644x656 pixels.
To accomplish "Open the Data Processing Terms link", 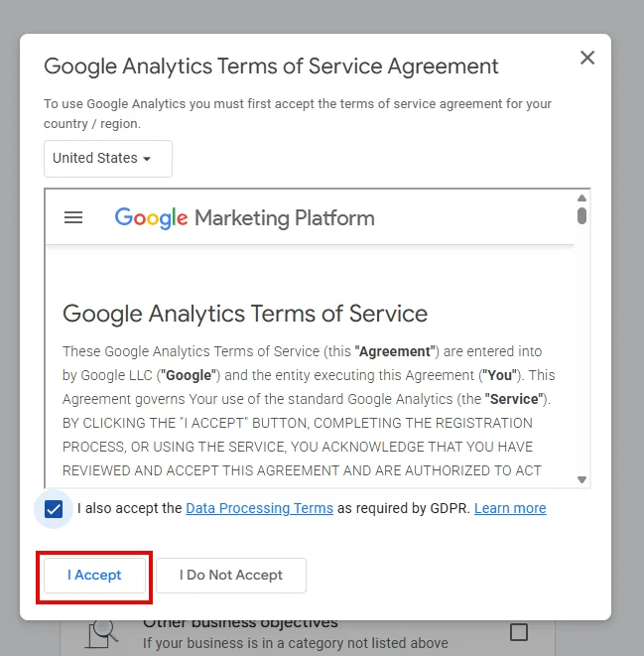I will 259,508.
